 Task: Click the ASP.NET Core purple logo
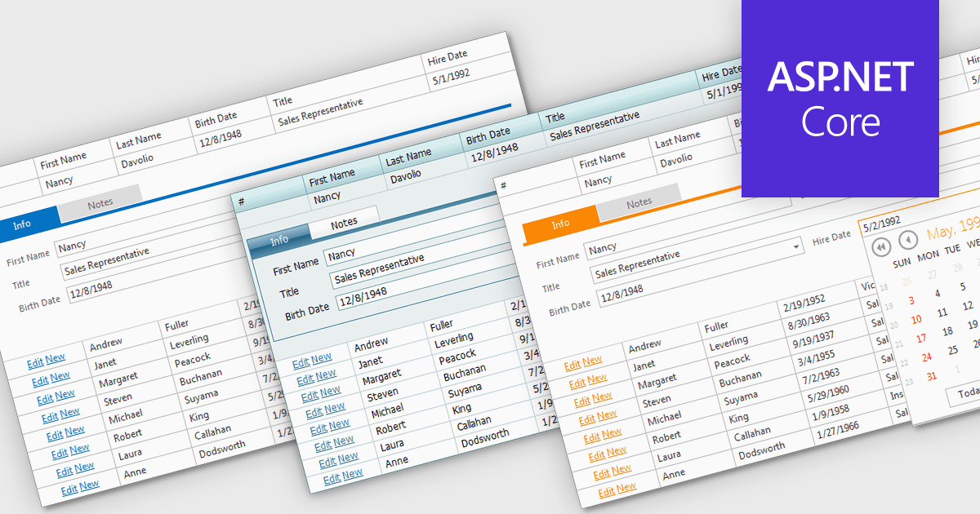(840, 99)
